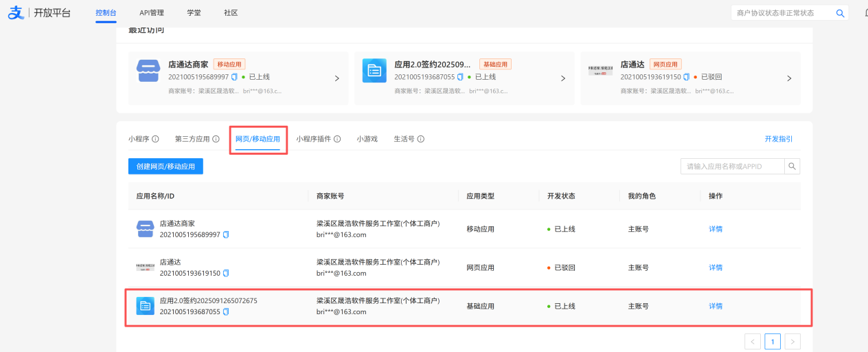Click the app name or APPID search field

[731, 166]
